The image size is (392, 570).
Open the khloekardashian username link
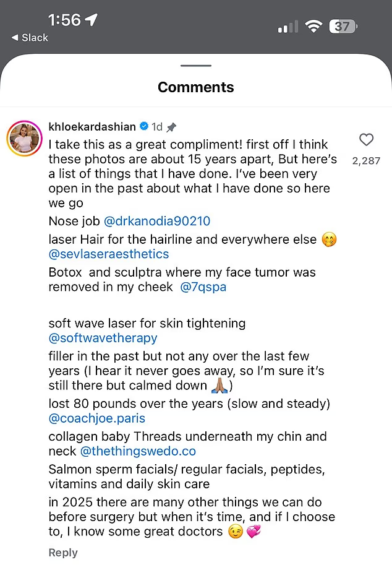tap(92, 126)
